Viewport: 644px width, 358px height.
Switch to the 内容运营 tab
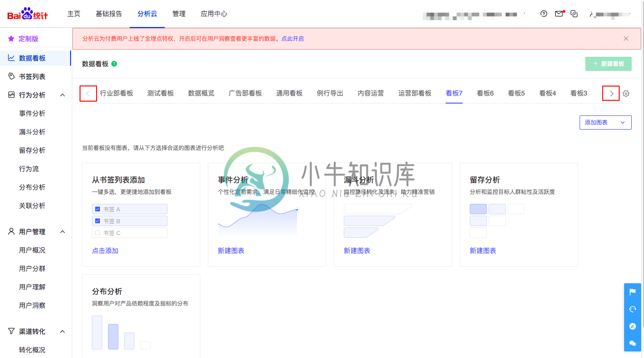371,93
